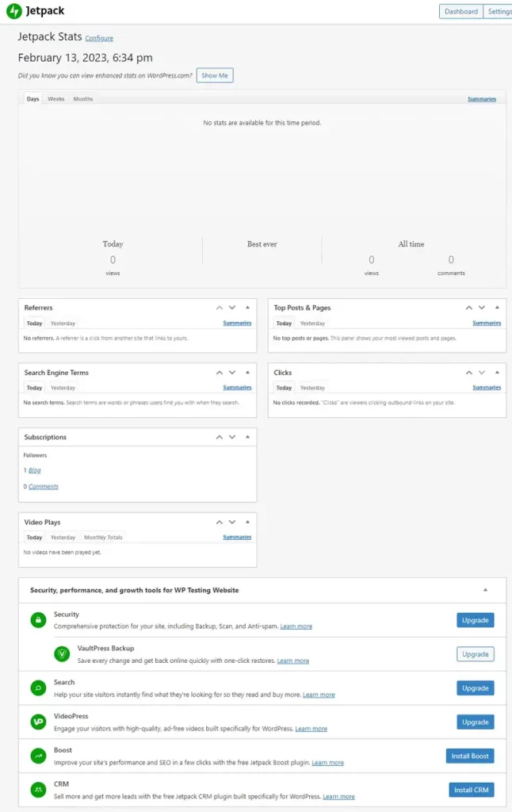Click the Show Me button
Image resolution: width=512 pixels, height=812 pixels.
pyautogui.click(x=215, y=75)
